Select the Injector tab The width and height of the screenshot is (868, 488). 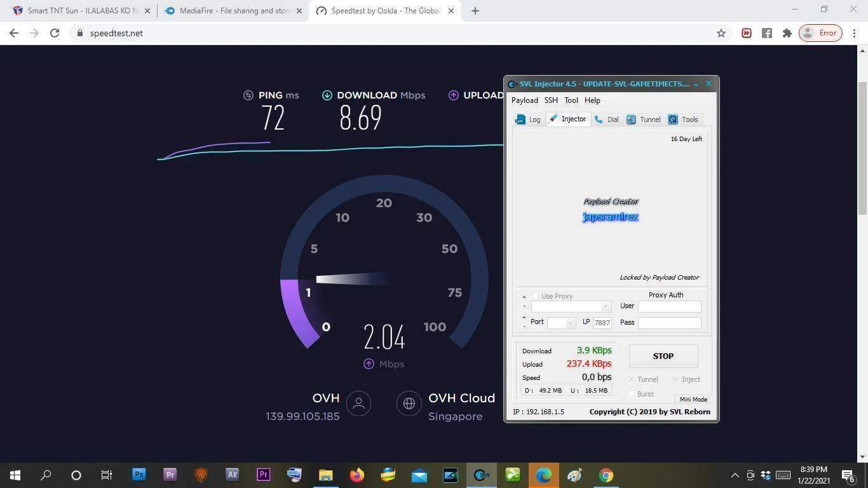(x=567, y=119)
